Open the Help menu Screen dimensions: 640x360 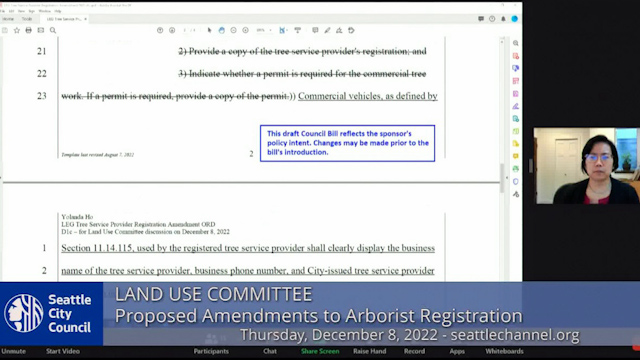[x=58, y=11]
